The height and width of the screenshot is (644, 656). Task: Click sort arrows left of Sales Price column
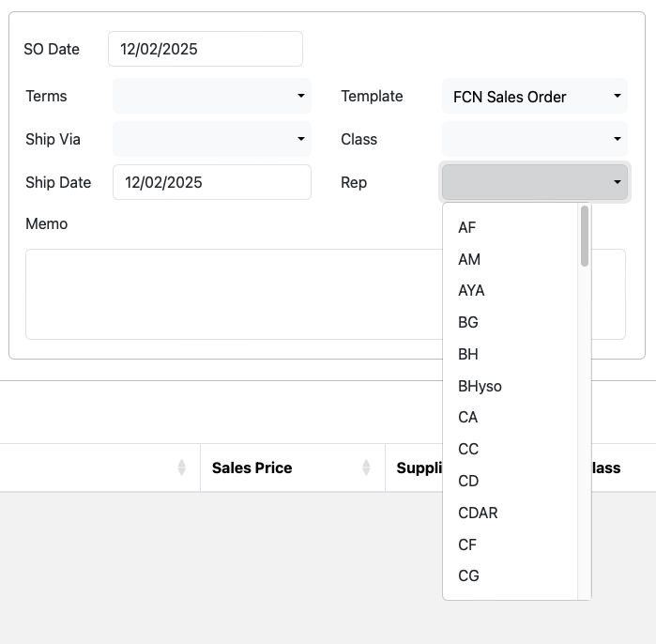pyautogui.click(x=181, y=468)
